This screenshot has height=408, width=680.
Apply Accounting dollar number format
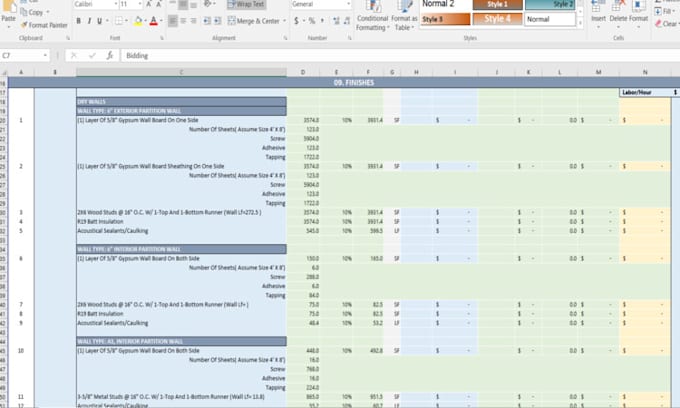[x=296, y=21]
